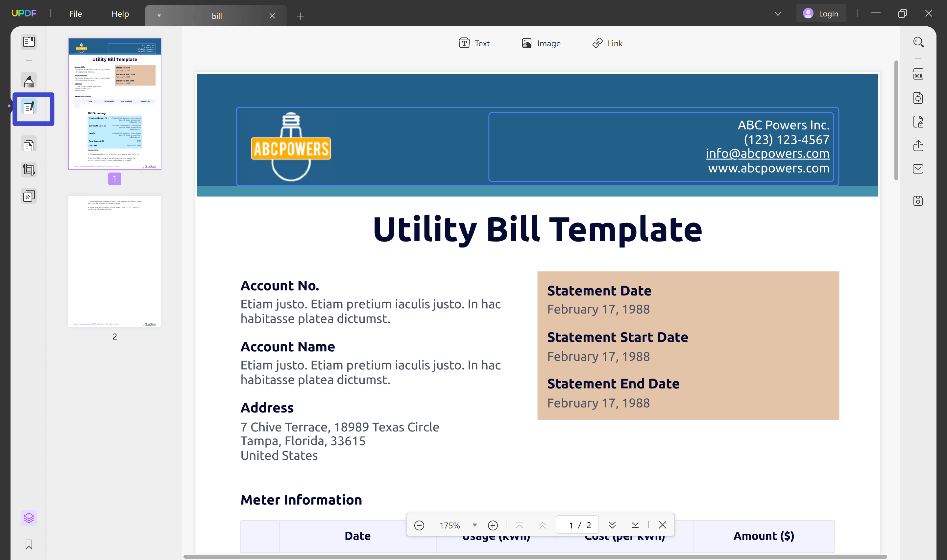Share the document via the share icon
The image size is (947, 560).
[x=919, y=146]
